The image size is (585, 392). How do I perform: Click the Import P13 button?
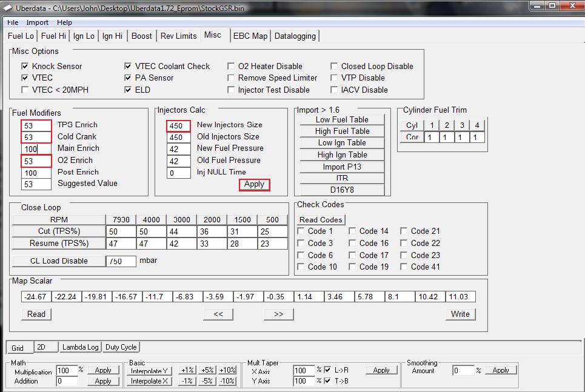(342, 167)
